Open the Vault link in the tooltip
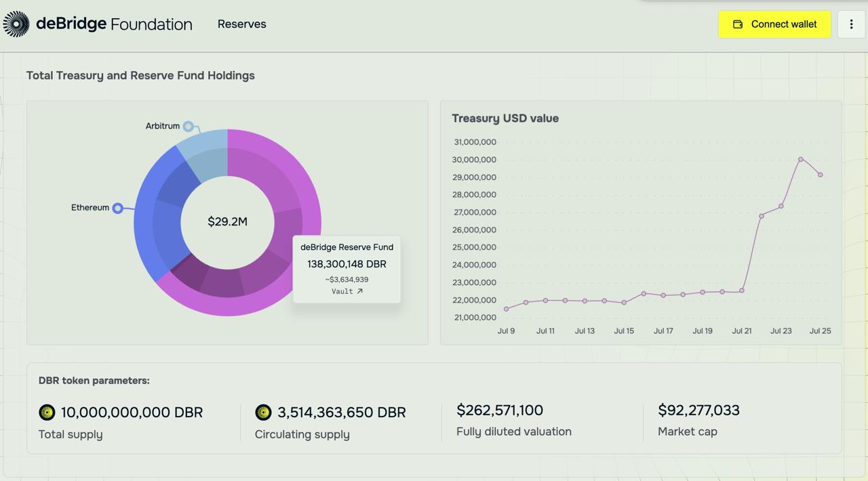This screenshot has height=481, width=868. [347, 291]
